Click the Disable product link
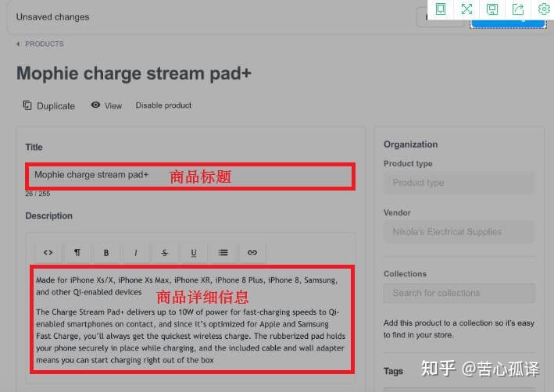Image resolution: width=554 pixels, height=392 pixels. 163,105
